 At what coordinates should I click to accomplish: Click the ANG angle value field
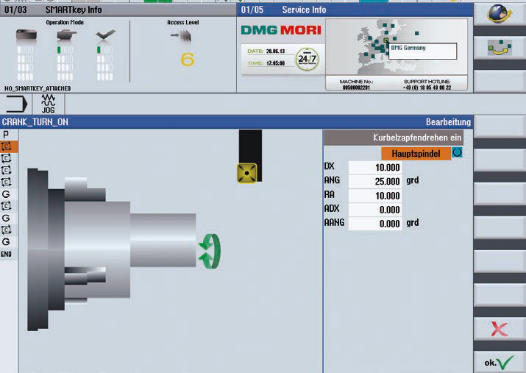(375, 181)
